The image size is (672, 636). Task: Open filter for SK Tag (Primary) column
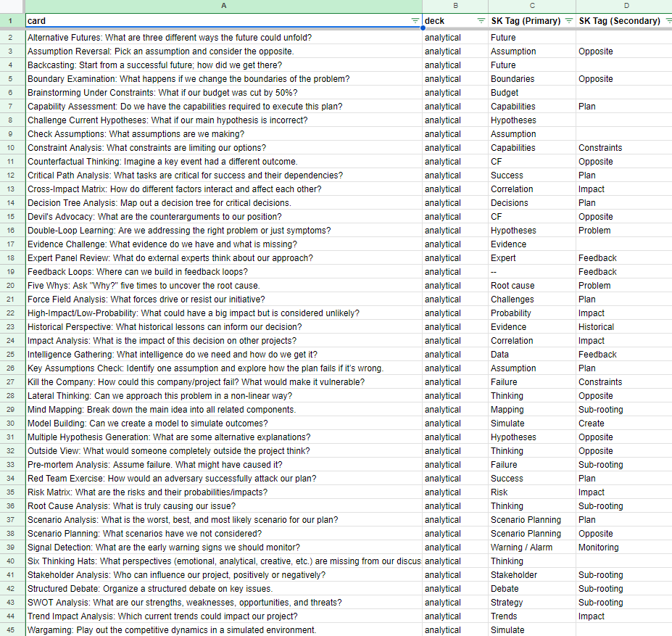click(569, 20)
